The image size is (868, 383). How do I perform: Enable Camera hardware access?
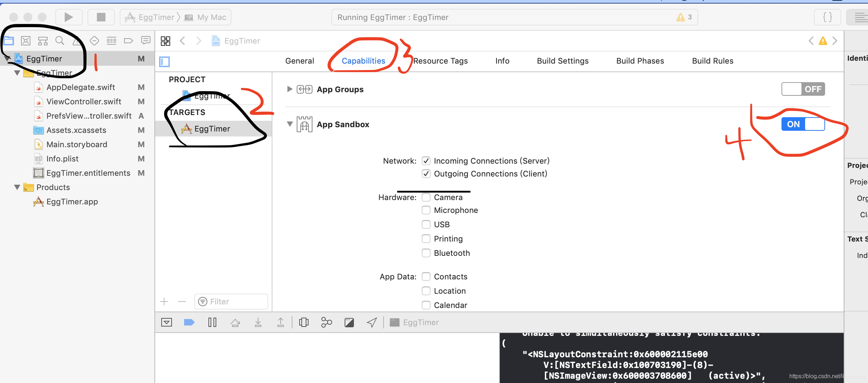click(x=426, y=197)
